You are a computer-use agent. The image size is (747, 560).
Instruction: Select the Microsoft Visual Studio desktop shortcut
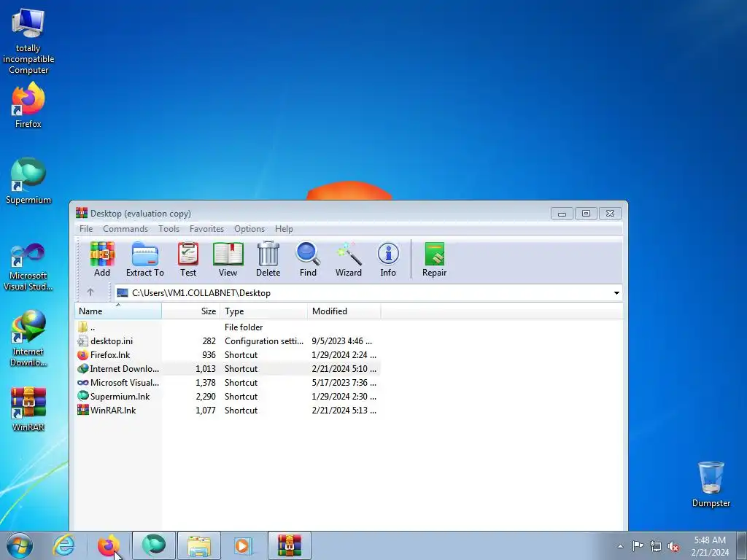click(28, 267)
